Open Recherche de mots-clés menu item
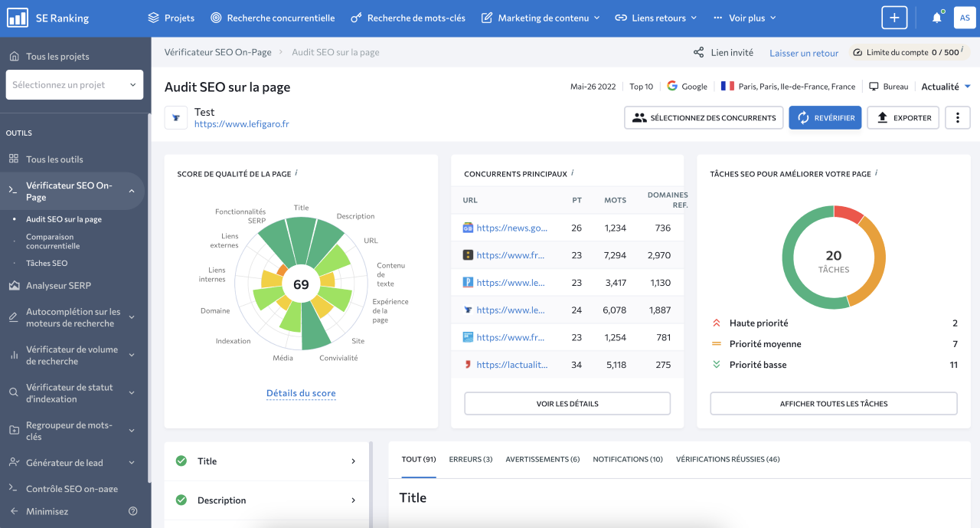980x528 pixels. tap(408, 18)
